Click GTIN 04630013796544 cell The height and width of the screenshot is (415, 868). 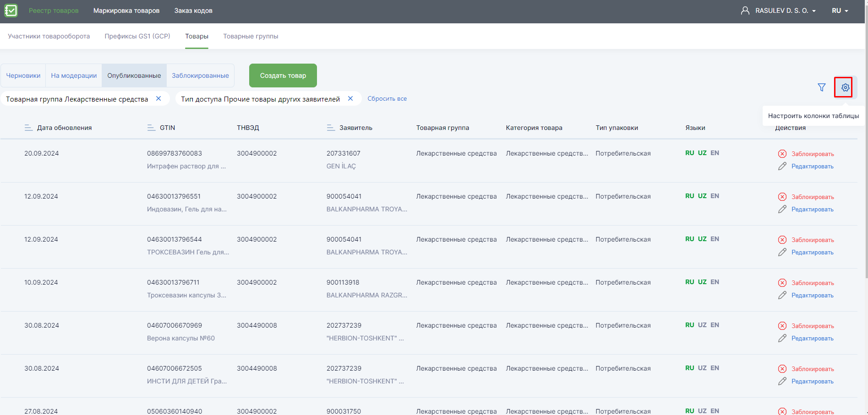pyautogui.click(x=175, y=239)
